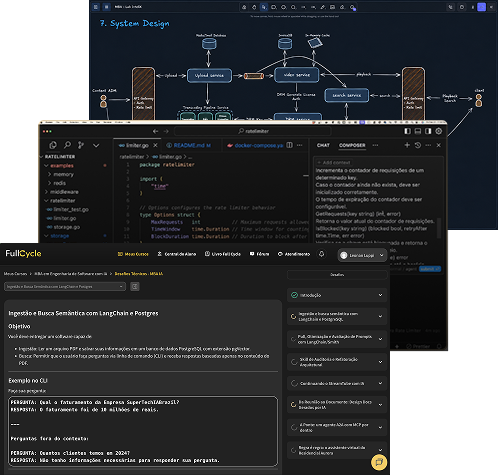The width and height of the screenshot is (498, 475).
Task: Start a new composer with plus icon
Action: pos(407,145)
